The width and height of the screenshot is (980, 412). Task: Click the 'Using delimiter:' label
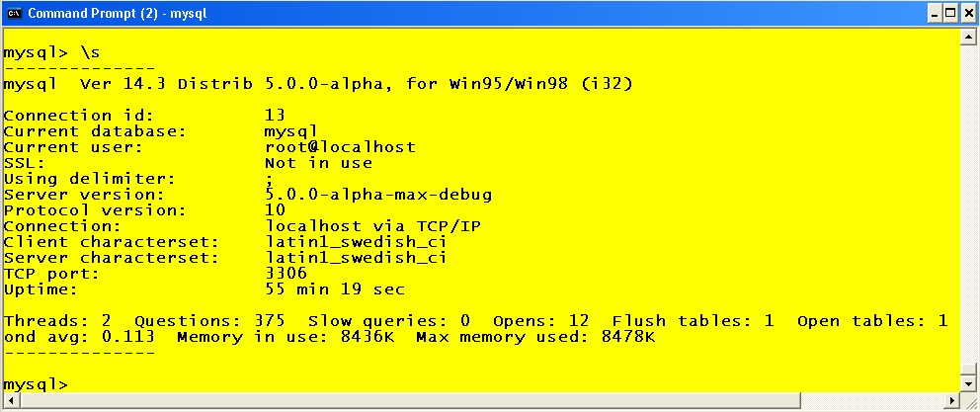89,179
